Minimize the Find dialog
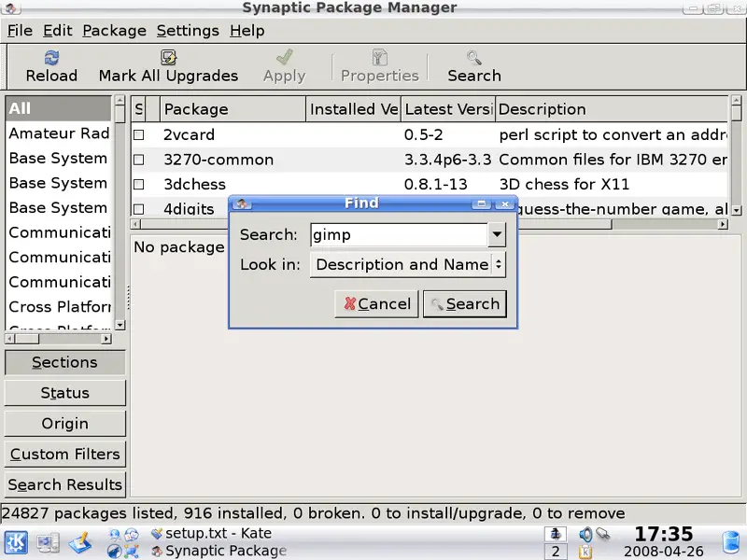 click(x=482, y=203)
